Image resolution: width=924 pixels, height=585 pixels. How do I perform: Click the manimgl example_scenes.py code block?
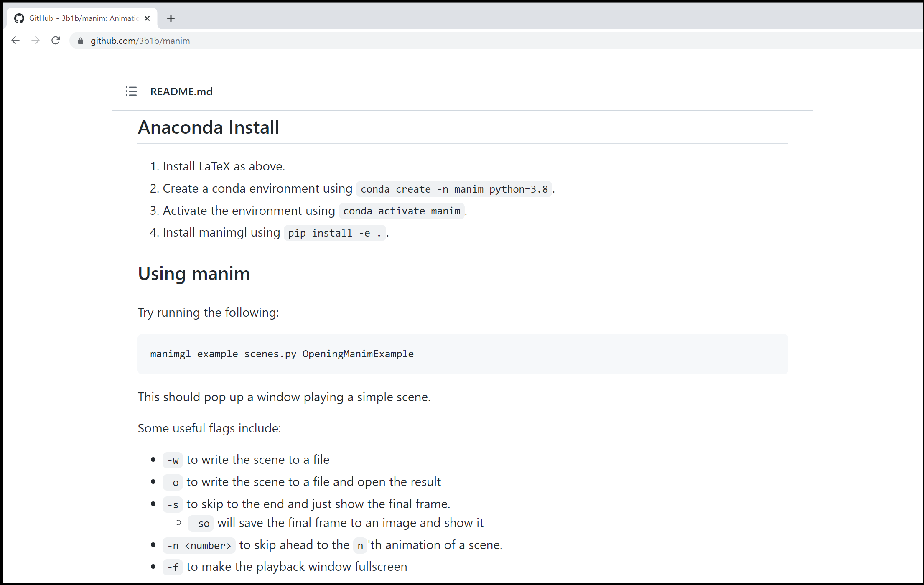282,354
